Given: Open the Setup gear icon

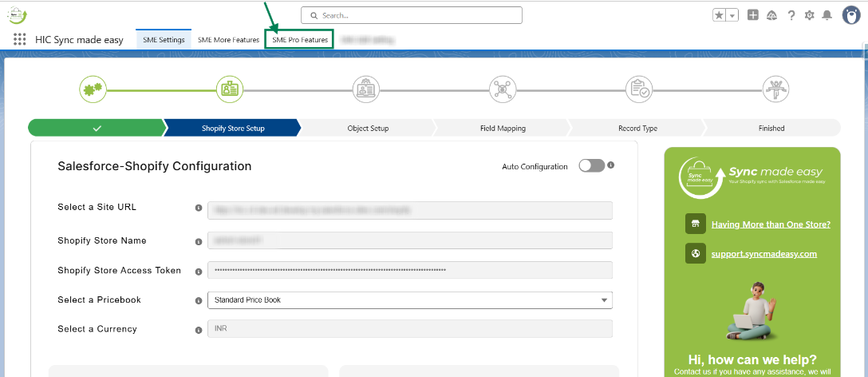Looking at the screenshot, I should click(x=809, y=15).
